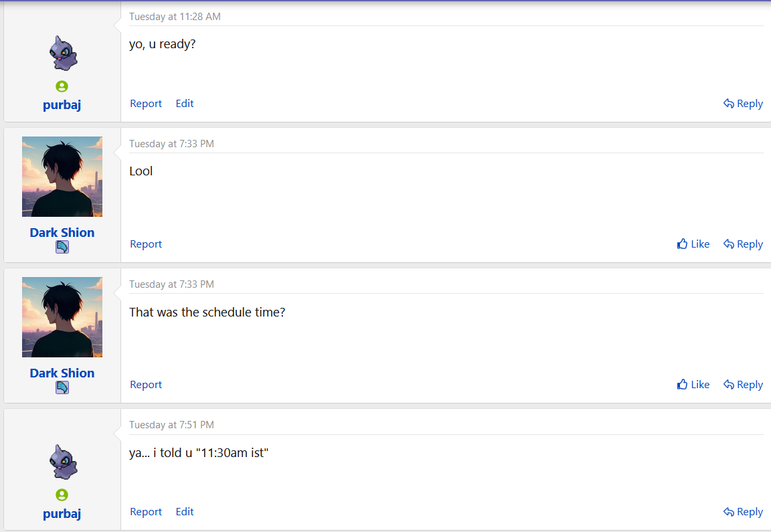This screenshot has width=771, height=532.
Task: Open purbaj's profile name in the last post
Action: tap(62, 514)
